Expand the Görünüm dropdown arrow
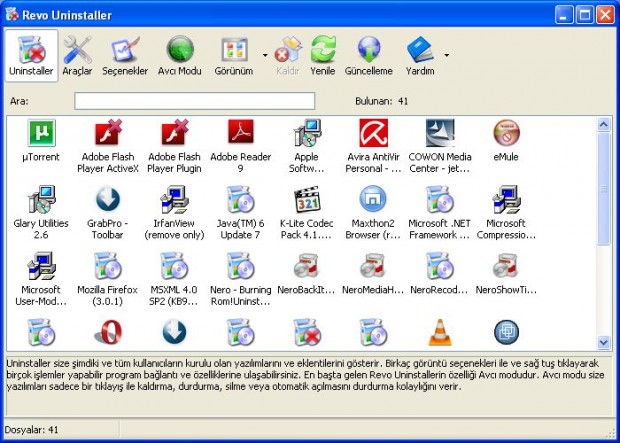Screen dimensions: 620x443 pos(265,55)
